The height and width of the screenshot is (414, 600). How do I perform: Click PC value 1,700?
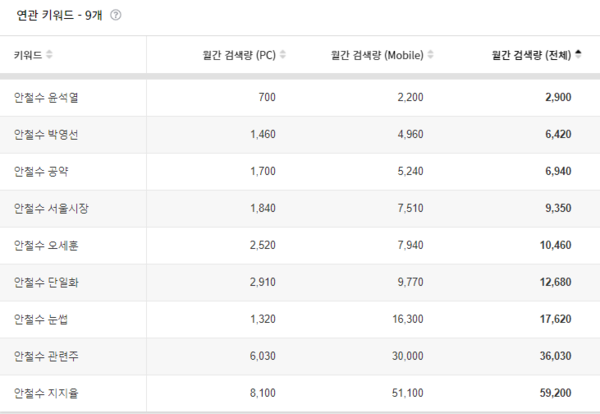point(263,171)
